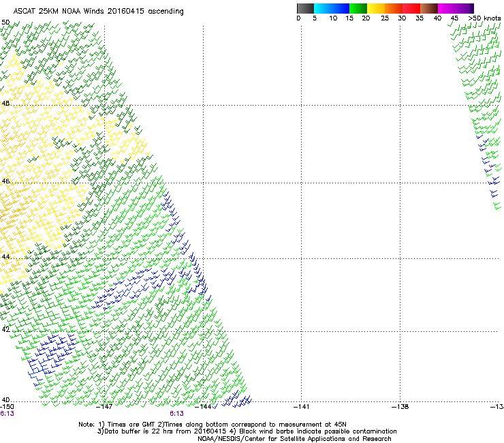Click the latitude label 46

(5, 181)
